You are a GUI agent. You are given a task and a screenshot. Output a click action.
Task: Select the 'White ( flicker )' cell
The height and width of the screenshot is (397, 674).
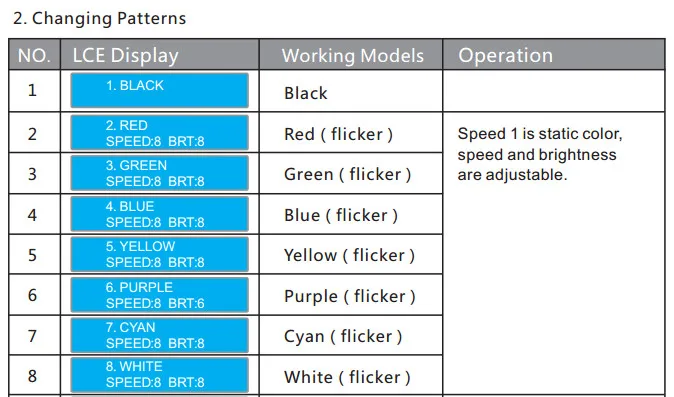pyautogui.click(x=351, y=376)
